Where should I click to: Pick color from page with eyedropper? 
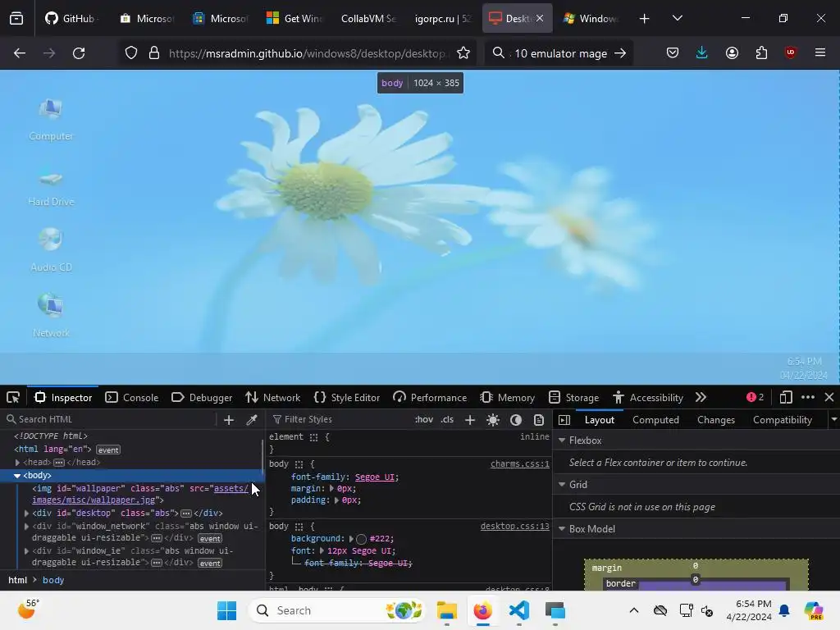251,419
